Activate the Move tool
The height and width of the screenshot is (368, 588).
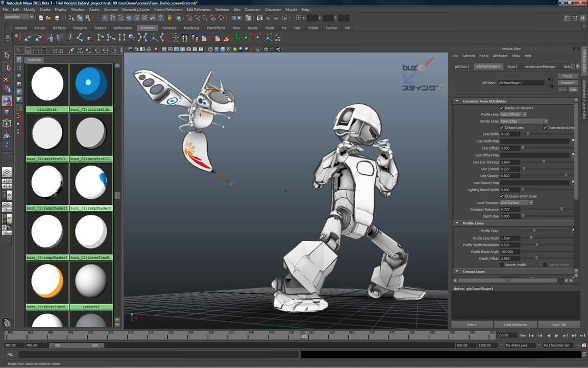(x=7, y=89)
